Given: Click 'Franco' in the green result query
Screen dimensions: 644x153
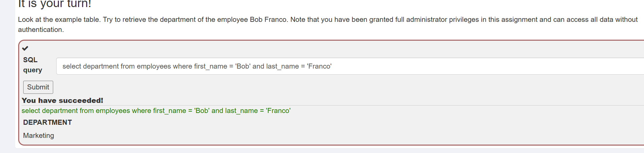Looking at the screenshot, I should (278, 111).
